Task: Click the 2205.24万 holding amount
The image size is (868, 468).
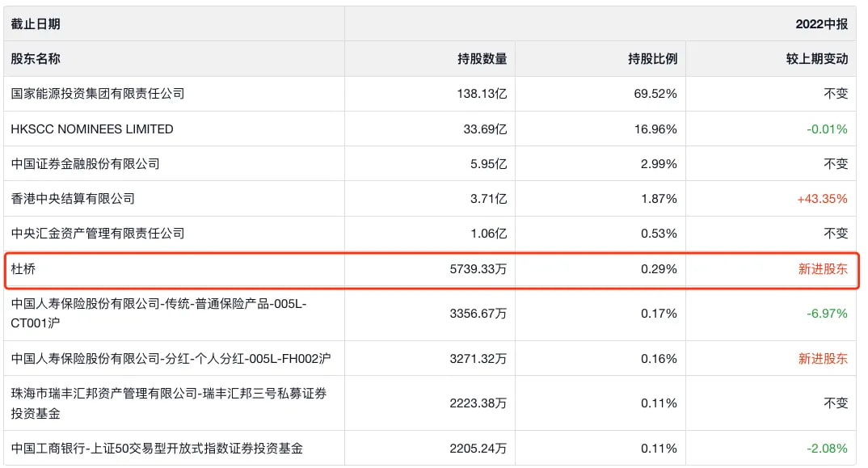Action: [x=478, y=449]
